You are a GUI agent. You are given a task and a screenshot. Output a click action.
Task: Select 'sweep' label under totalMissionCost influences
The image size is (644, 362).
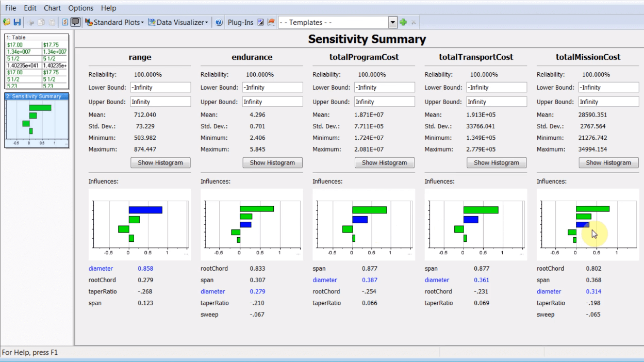coord(546,315)
